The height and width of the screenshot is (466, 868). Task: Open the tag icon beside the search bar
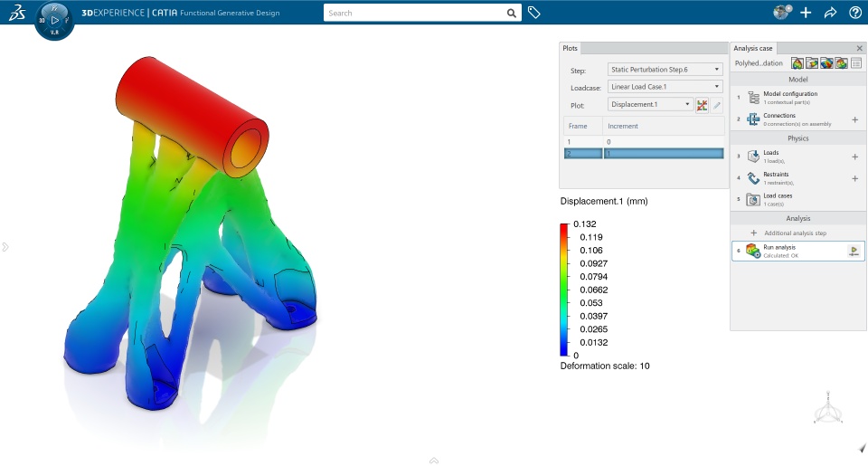(x=533, y=13)
